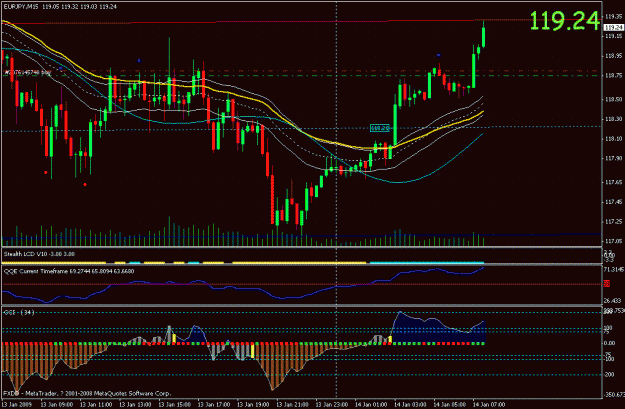625x409 pixels.
Task: Click the 118.75 price scale value
Action: point(614,76)
